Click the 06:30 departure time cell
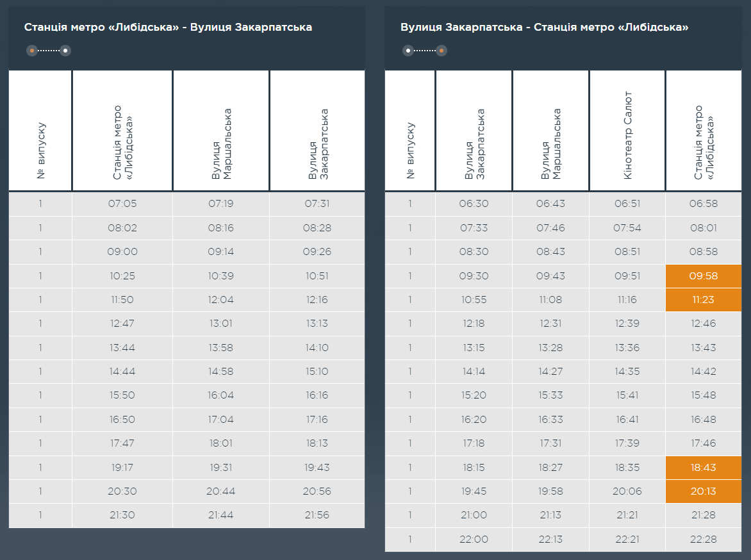This screenshot has width=751, height=560. 474,204
